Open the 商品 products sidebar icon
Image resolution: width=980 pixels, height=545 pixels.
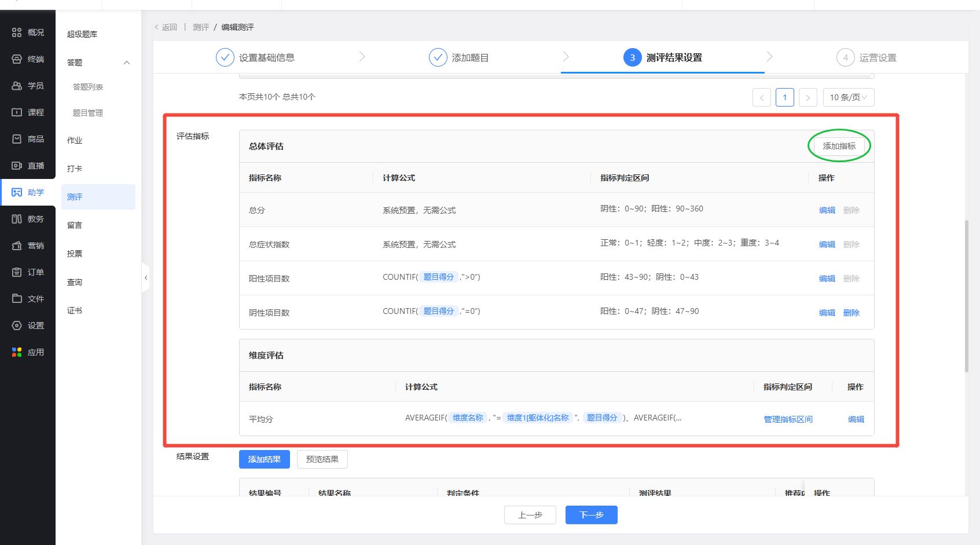point(17,139)
